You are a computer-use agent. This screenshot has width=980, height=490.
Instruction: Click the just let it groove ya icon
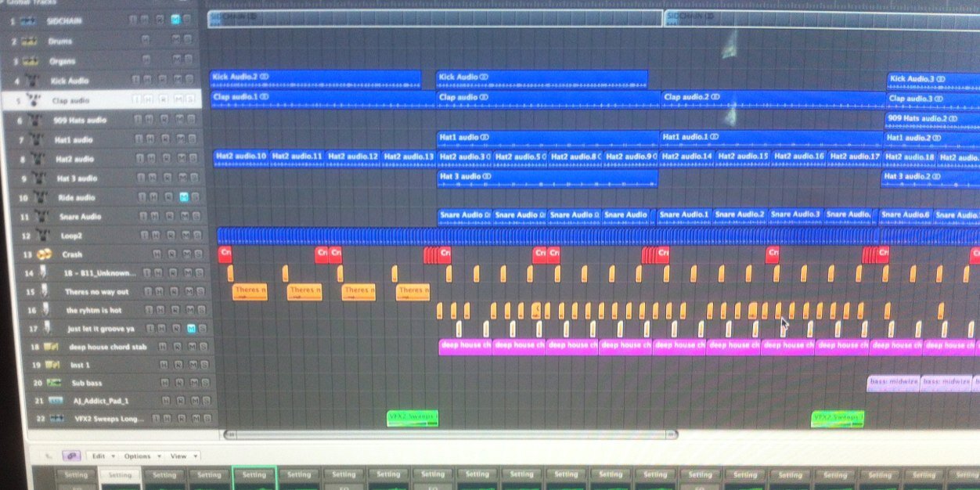pos(48,329)
